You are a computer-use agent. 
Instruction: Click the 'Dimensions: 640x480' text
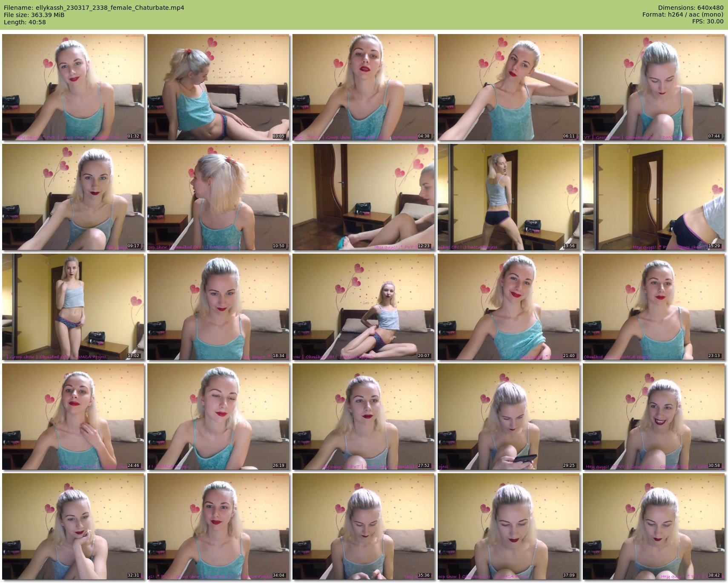(x=691, y=8)
